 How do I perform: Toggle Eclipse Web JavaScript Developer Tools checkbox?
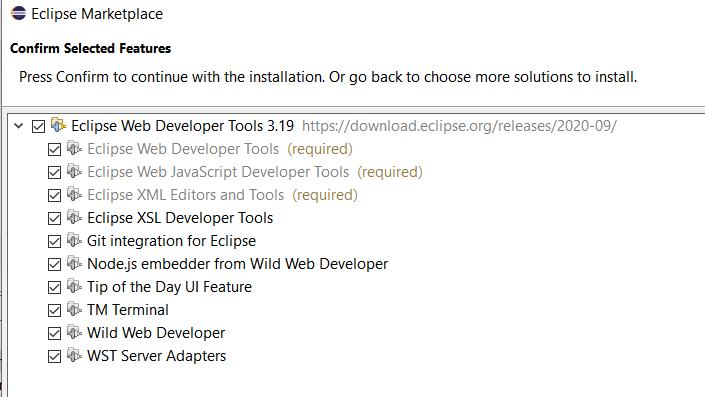(x=54, y=172)
